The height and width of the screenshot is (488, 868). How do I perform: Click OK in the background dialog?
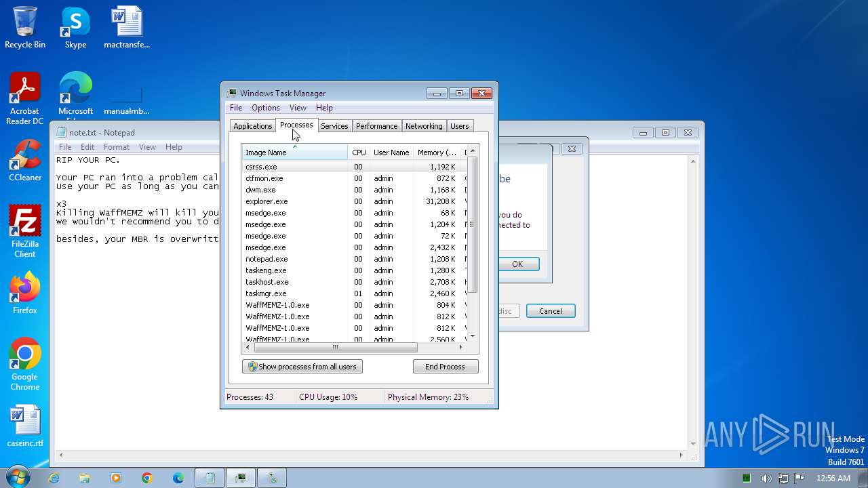[517, 264]
